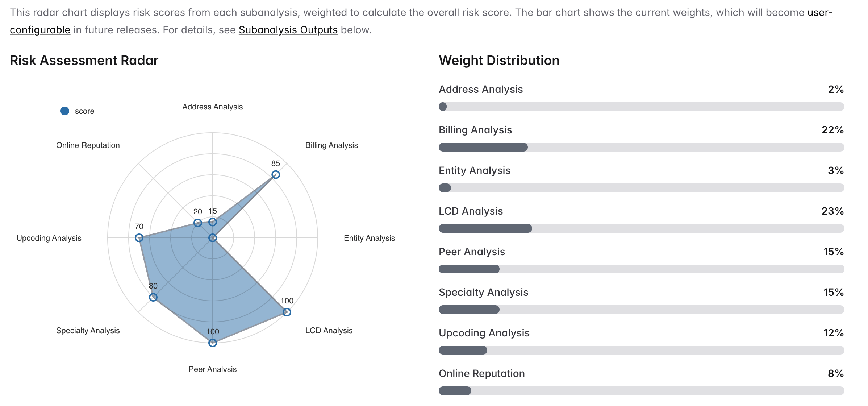Viewport: 868px width, 406px height.
Task: Click the LCD Analysis 100 data point
Action: click(287, 312)
